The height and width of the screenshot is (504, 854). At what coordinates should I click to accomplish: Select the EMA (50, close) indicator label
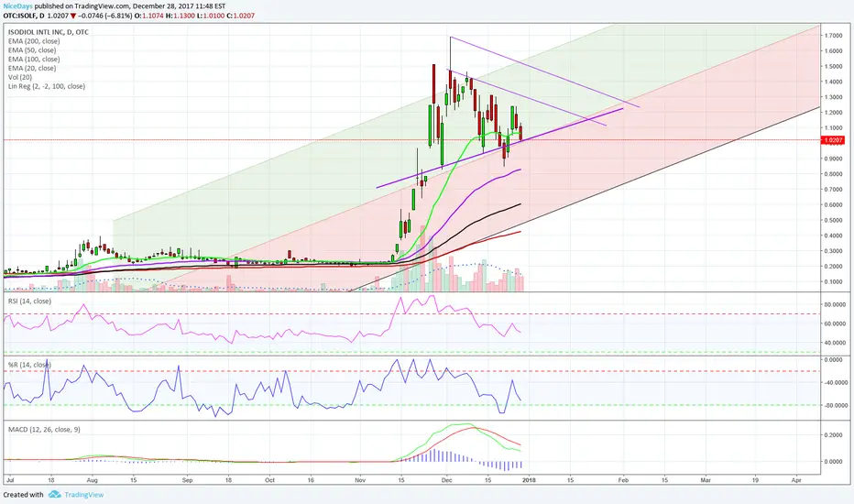point(31,50)
